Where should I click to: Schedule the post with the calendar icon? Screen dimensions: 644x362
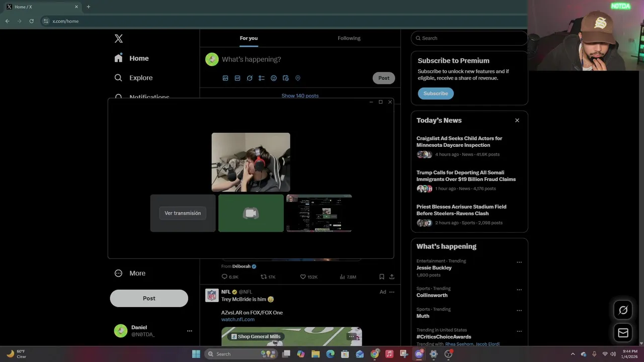click(286, 78)
